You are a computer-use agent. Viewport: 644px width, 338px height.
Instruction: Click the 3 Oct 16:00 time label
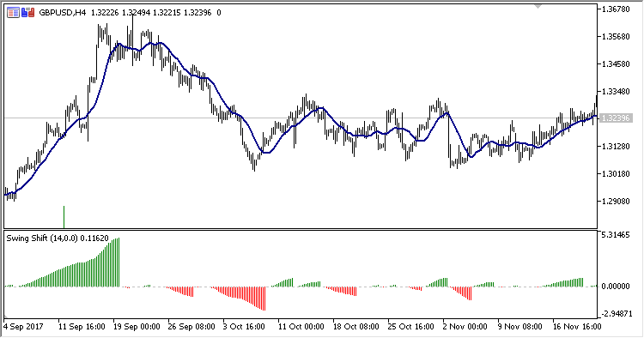[244, 327]
